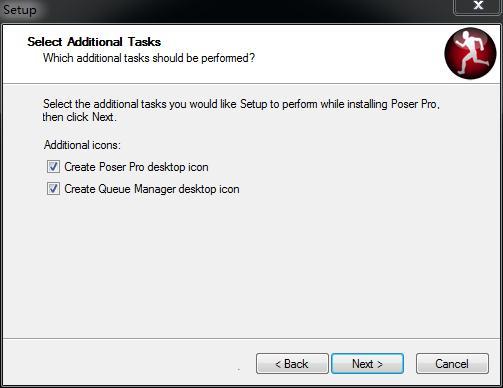Click the "Setup" title text
Screen dimensions: 503x388
click(x=20, y=10)
